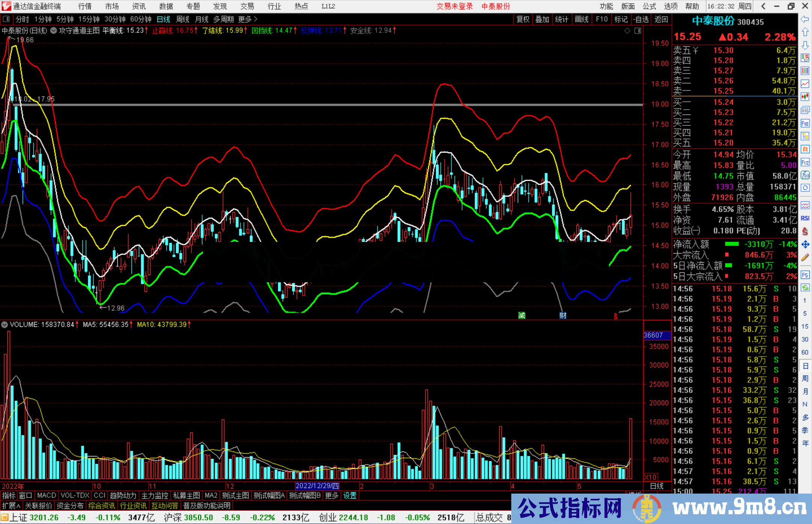Toggle the side panel icon above chart
Viewport: 812px width, 524px height.
click(638, 31)
